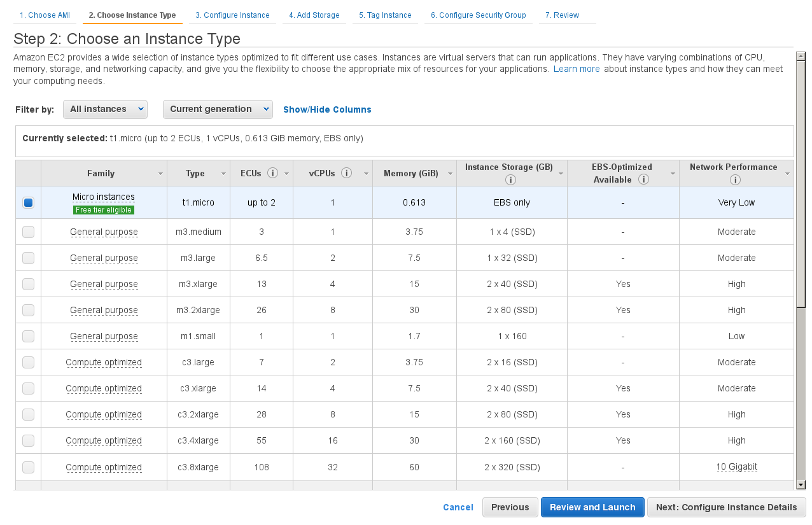Go to 6. Configure Security Group tab
Image resolution: width=812 pixels, height=525 pixels.
479,15
